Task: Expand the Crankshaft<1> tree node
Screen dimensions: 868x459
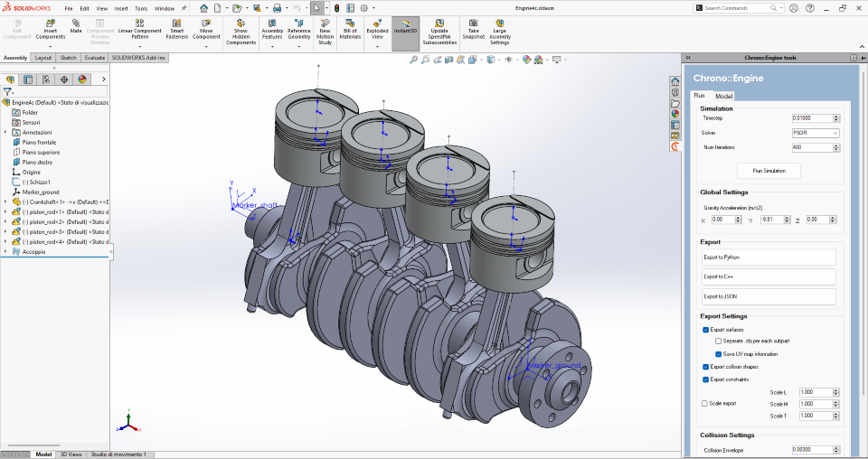Action: pyautogui.click(x=5, y=201)
